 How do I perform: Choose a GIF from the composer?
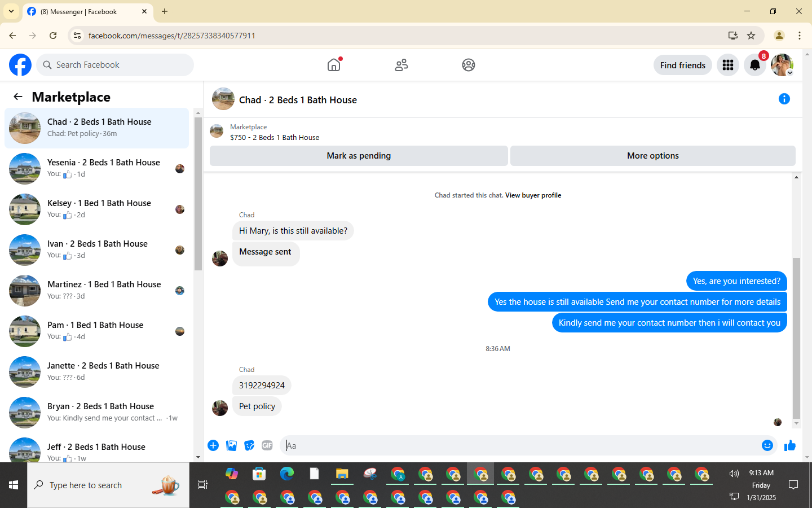pos(267,445)
